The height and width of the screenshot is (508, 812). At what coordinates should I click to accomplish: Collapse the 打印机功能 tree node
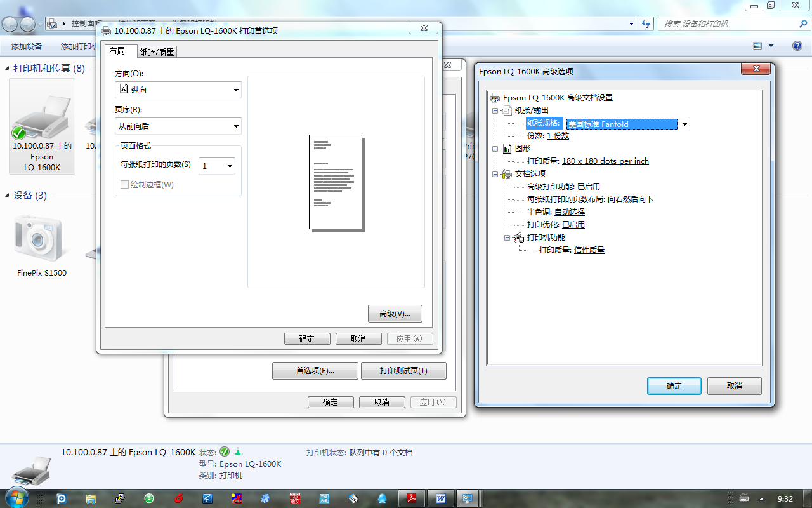[x=507, y=237]
